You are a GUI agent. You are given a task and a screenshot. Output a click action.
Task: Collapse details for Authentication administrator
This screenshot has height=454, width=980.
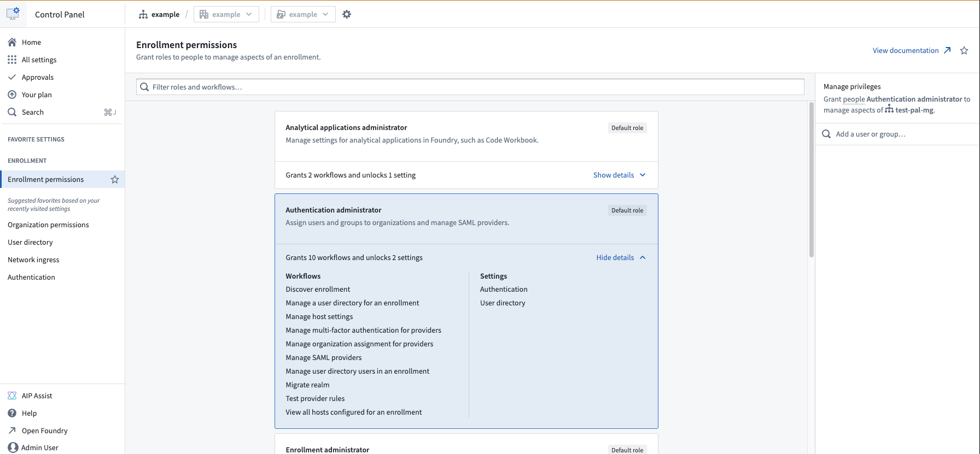(621, 257)
